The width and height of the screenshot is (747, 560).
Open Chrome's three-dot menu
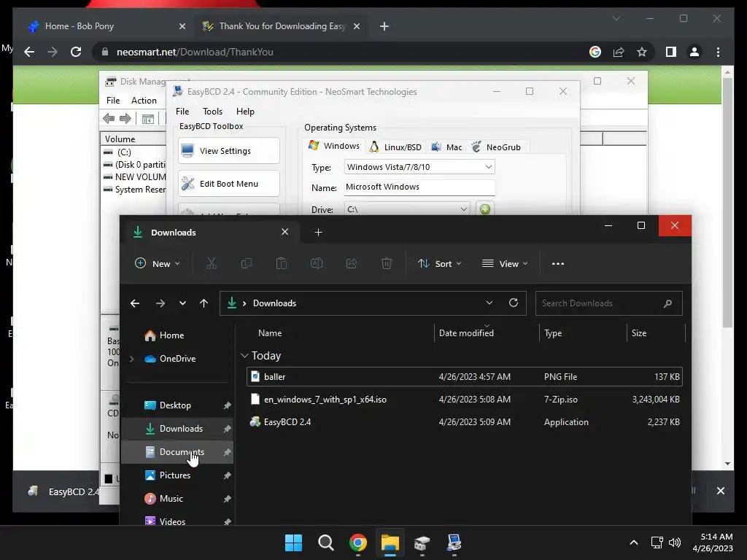(x=718, y=52)
